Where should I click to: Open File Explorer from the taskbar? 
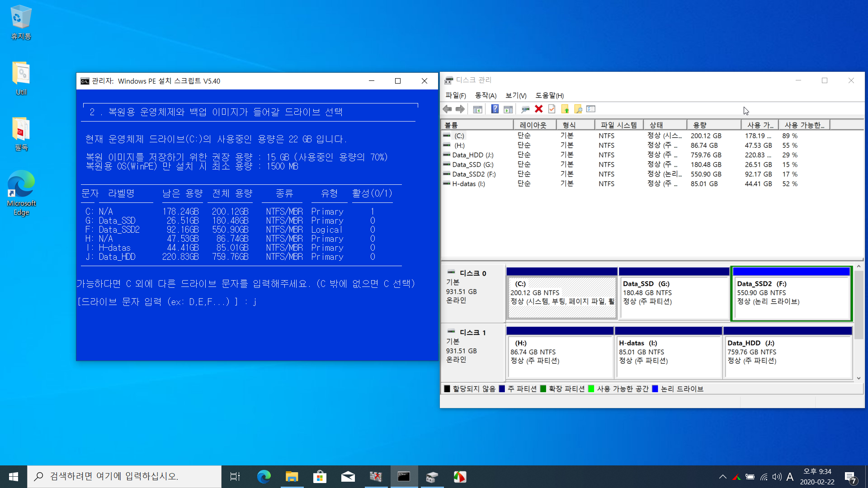(292, 477)
